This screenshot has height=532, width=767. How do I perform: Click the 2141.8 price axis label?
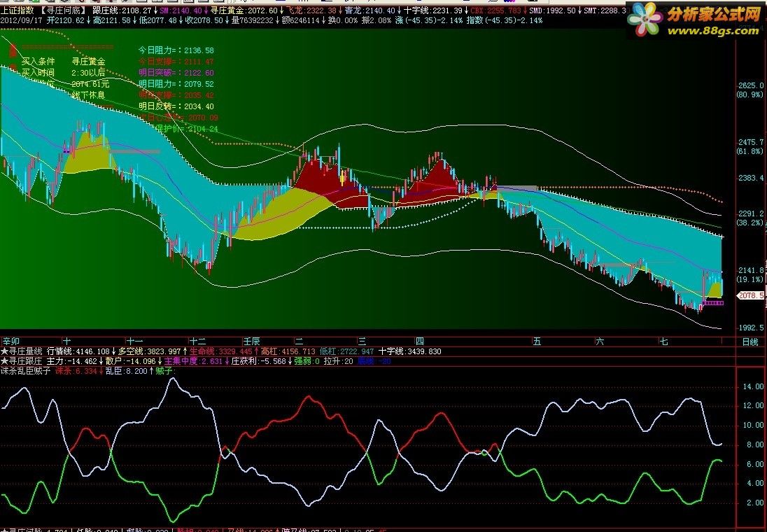tap(751, 270)
